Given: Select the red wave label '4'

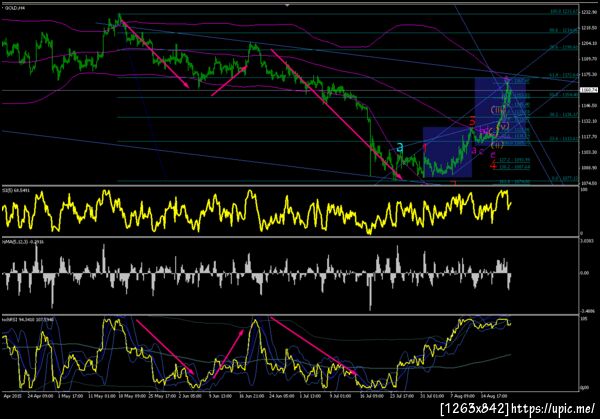Looking at the screenshot, I should coord(493,165).
